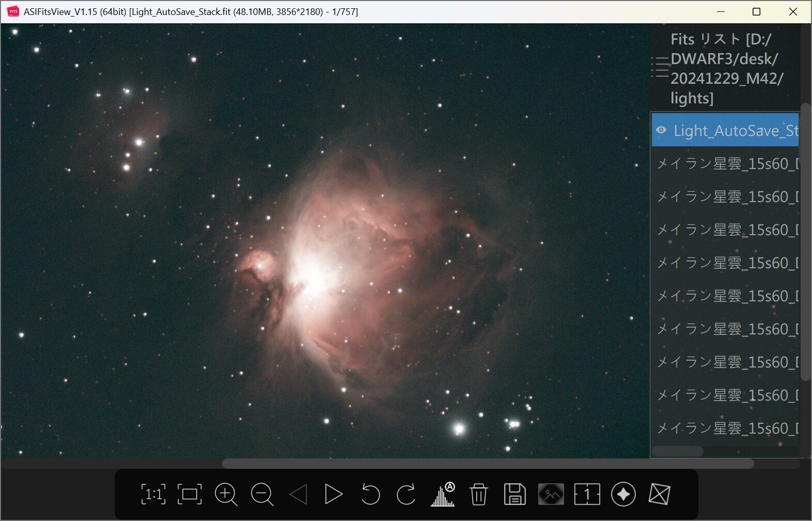The height and width of the screenshot is (521, 812).
Task: Click the tilted square icon after the star
Action: pyautogui.click(x=660, y=495)
